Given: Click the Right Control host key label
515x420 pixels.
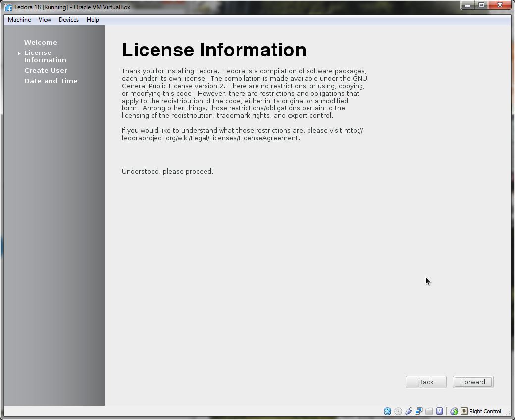Looking at the screenshot, I should [485, 411].
